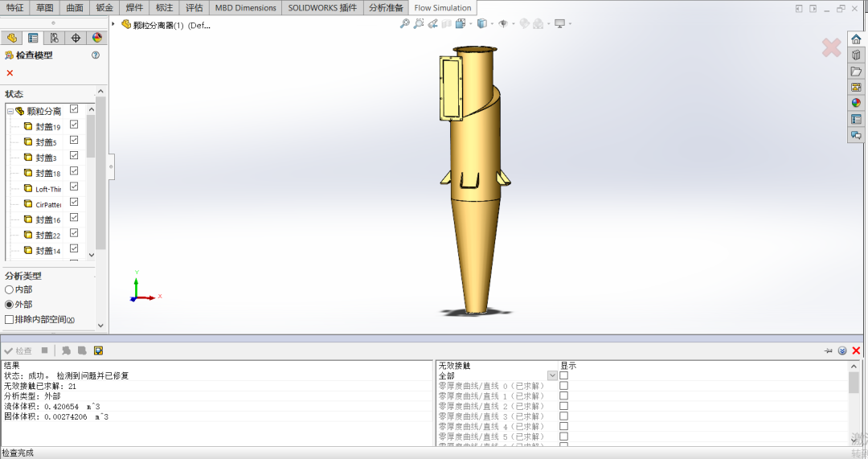Switch to 曲面 tab
868x459 pixels.
[x=75, y=8]
